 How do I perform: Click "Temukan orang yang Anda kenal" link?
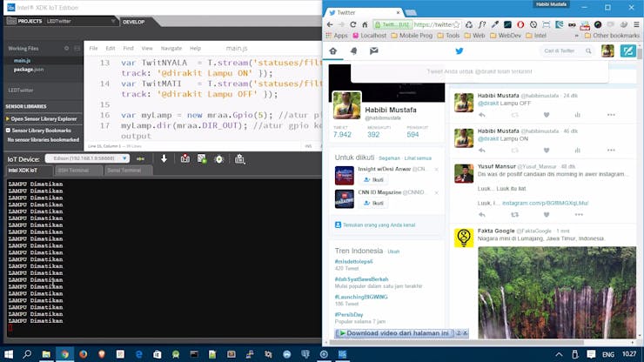point(379,225)
